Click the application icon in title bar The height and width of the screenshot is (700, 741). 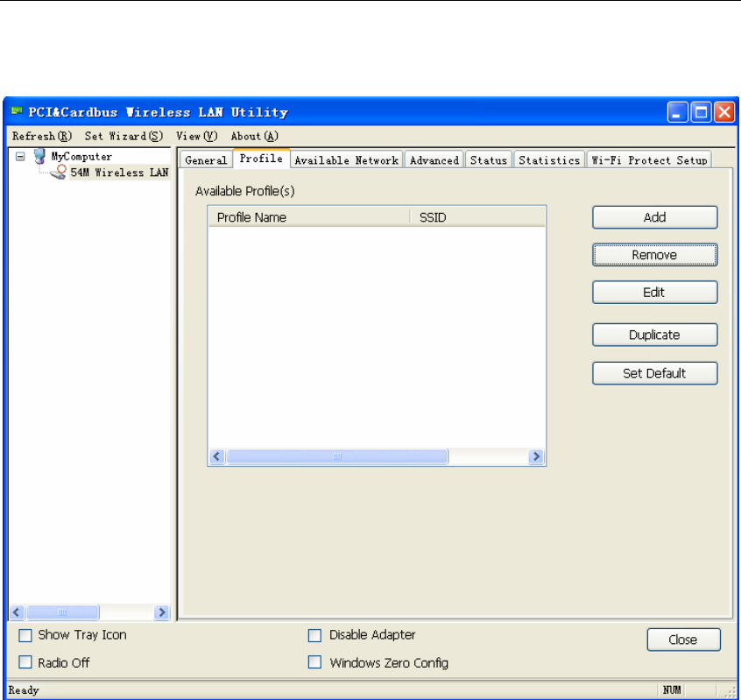tap(16, 112)
